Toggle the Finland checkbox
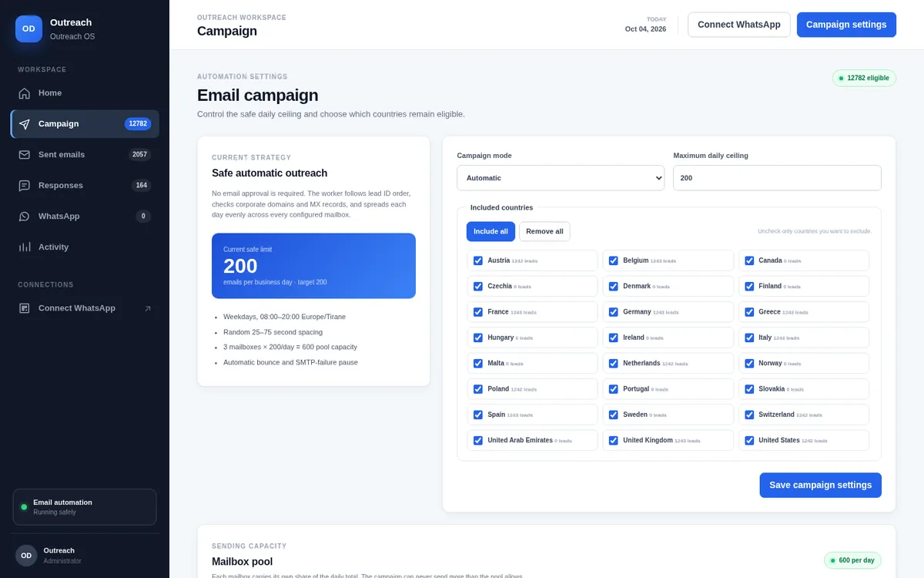924x578 pixels. coord(749,286)
